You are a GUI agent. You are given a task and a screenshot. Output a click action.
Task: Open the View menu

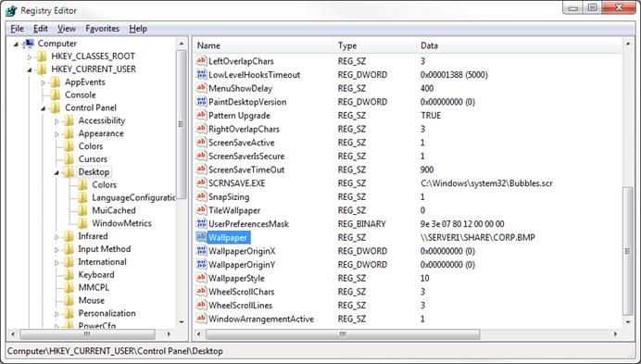pos(66,29)
